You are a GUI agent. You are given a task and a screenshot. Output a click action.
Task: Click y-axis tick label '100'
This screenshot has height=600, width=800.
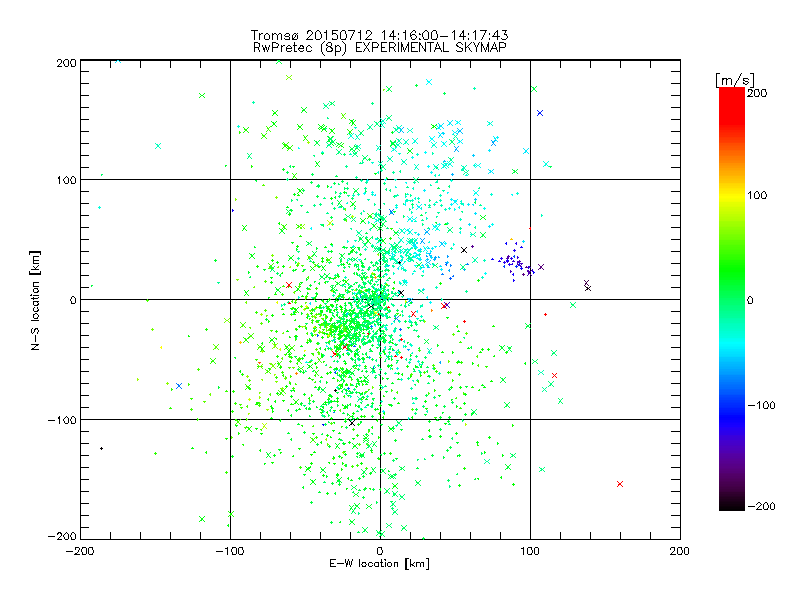click(x=66, y=180)
